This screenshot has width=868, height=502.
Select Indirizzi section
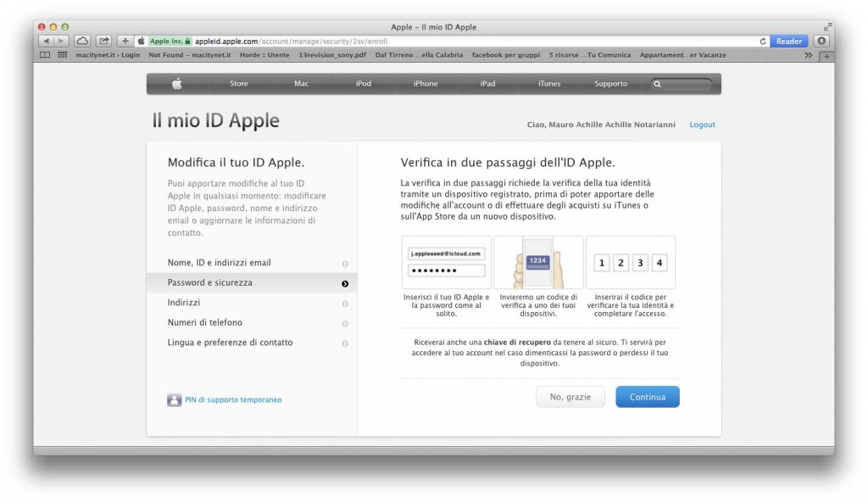pos(252,303)
